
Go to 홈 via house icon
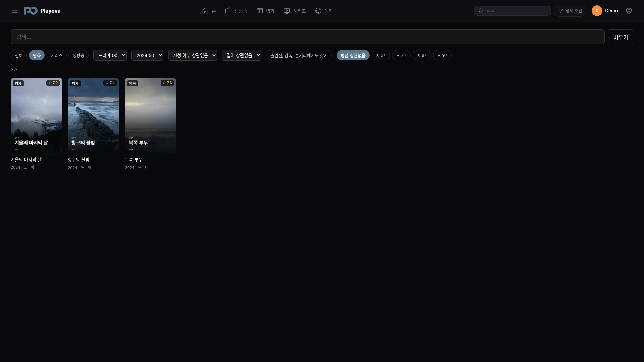coord(209,11)
